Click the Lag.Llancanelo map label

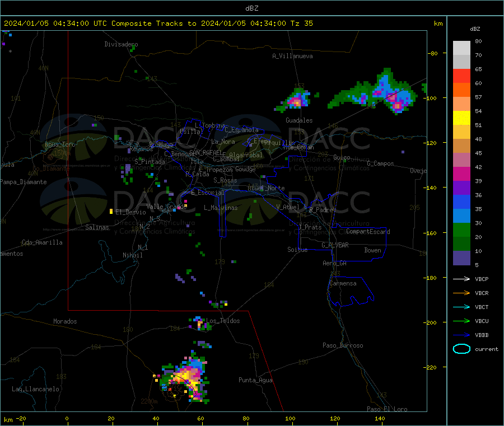(x=35, y=389)
